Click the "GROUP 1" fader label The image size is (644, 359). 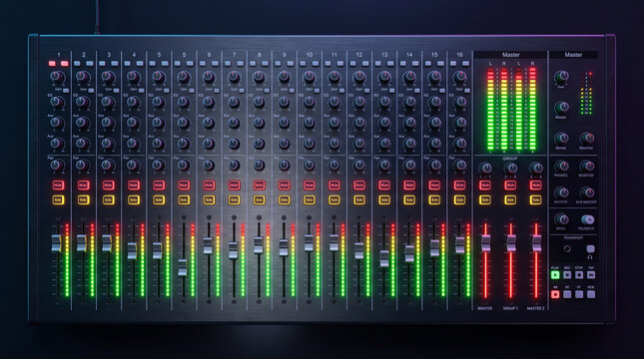click(510, 308)
